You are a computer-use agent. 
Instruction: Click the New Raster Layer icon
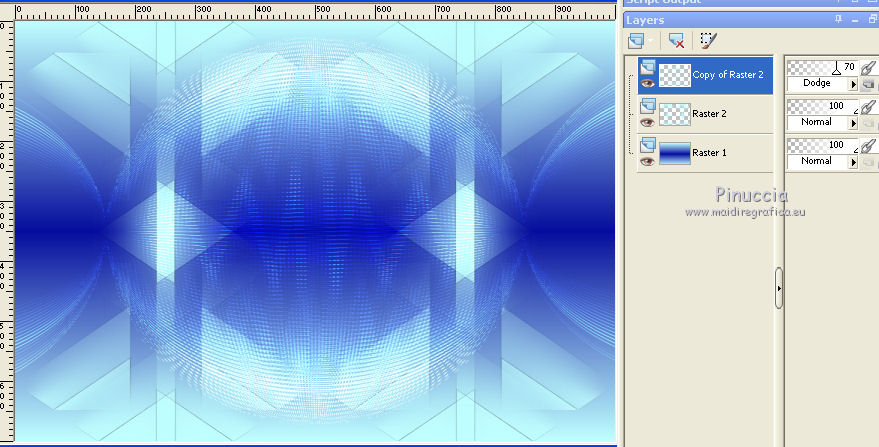pos(636,40)
